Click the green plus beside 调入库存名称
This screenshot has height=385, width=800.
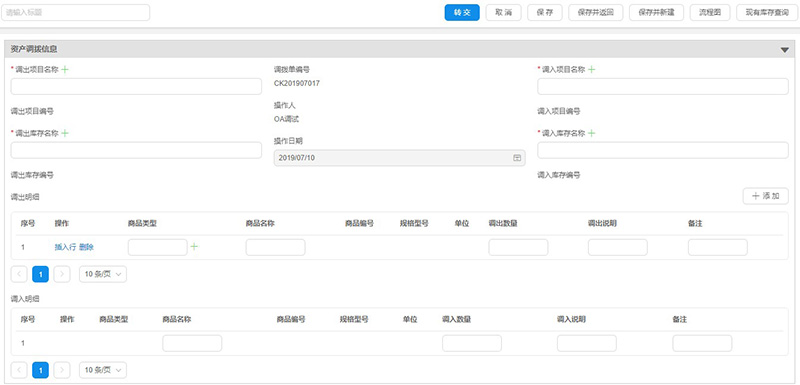pyautogui.click(x=591, y=133)
